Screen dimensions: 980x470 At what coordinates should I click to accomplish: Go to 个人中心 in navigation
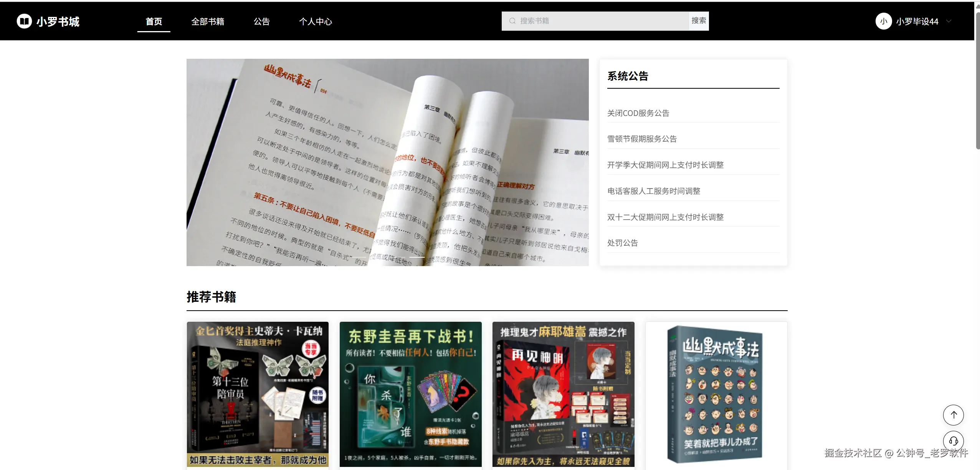(315, 22)
